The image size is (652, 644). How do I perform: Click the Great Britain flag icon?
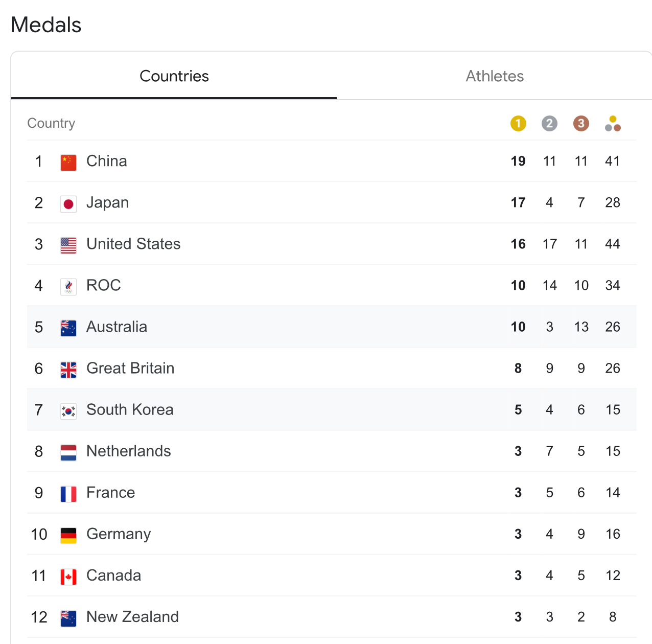point(68,370)
